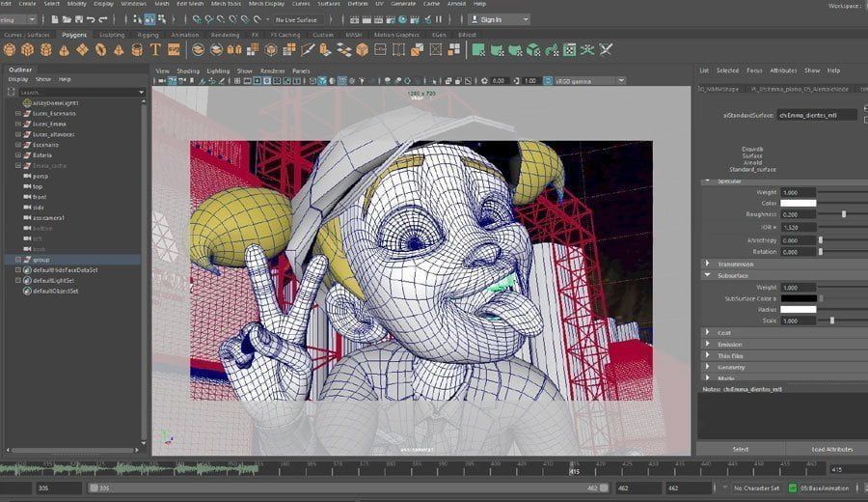Click the green automatic UV cube icon

tap(533, 50)
